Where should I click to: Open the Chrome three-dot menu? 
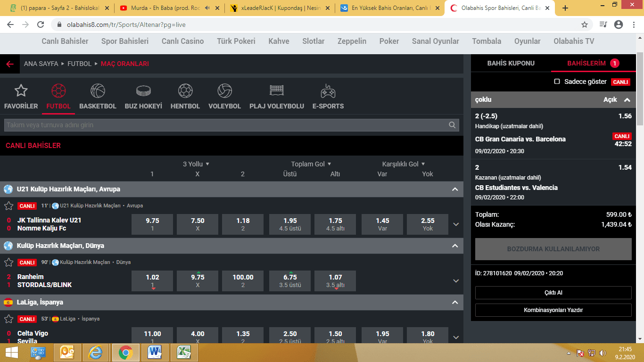[x=633, y=25]
